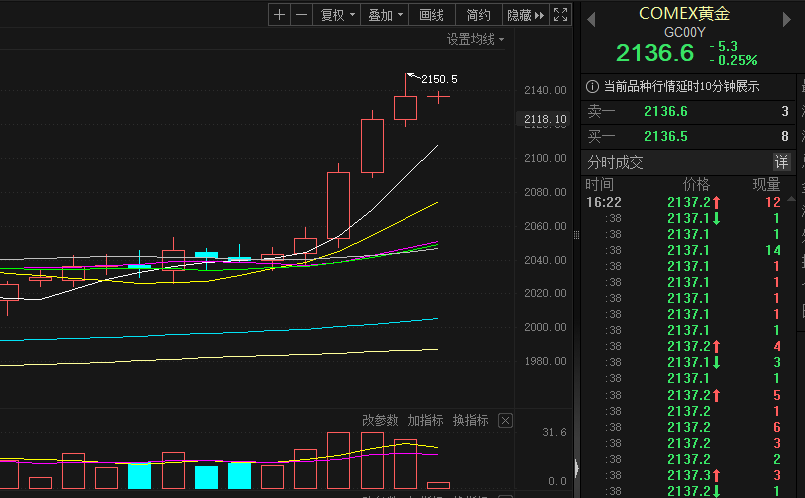Toggle 隐藏 to hide side panel
Screen dimensions: 805x498
click(525, 15)
